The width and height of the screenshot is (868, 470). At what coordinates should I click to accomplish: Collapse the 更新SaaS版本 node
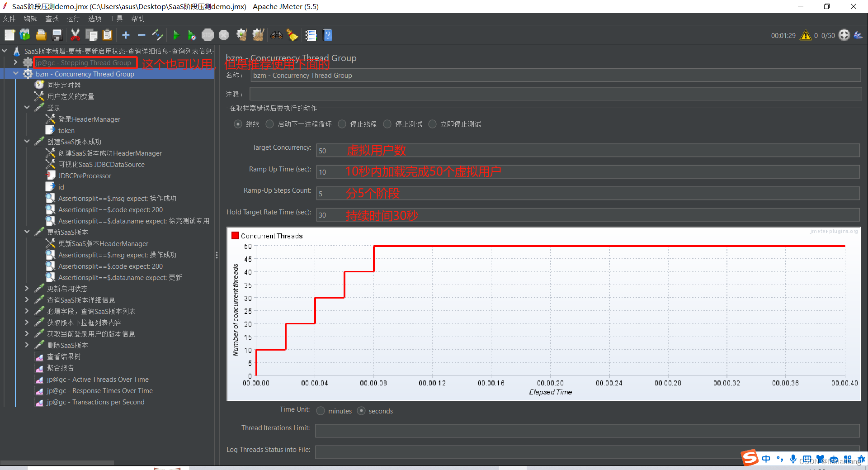click(27, 232)
